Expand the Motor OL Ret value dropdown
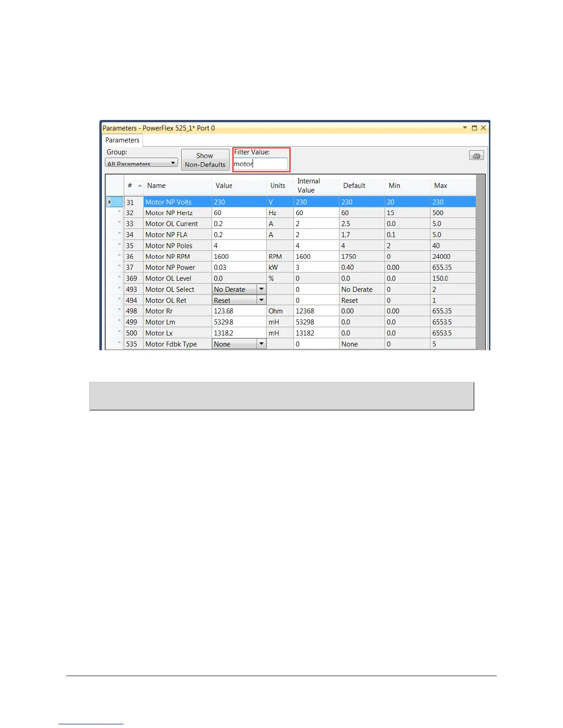Image resolution: width=563 pixels, height=728 pixels. [x=261, y=300]
